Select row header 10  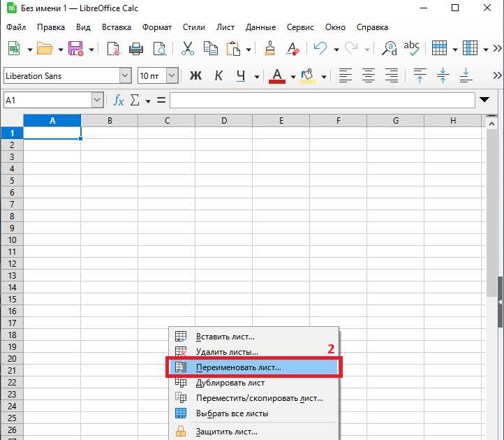[12, 240]
